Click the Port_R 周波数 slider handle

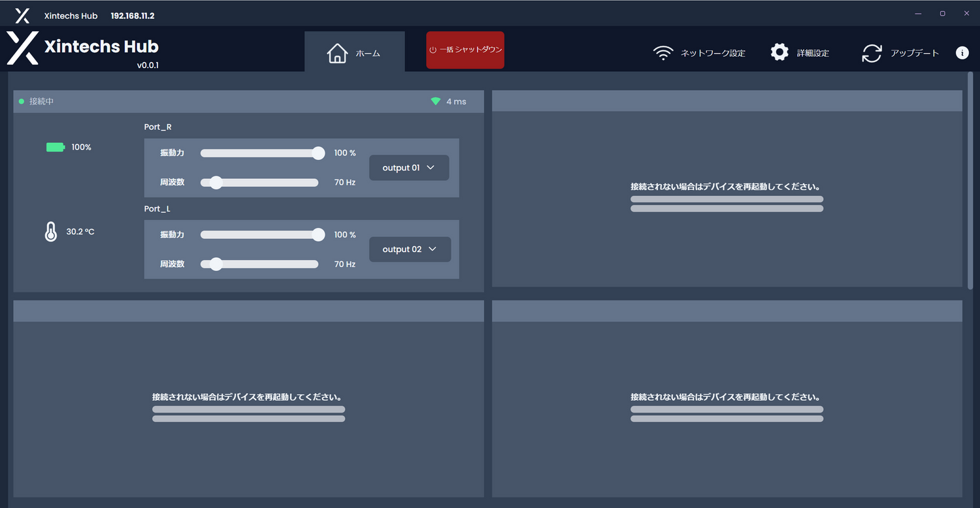pyautogui.click(x=216, y=183)
